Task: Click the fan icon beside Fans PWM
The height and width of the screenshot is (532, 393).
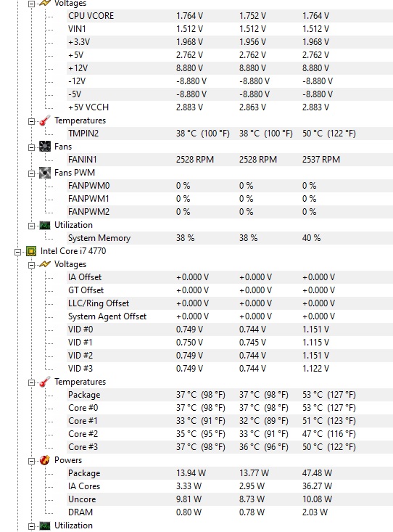Action: 45,173
